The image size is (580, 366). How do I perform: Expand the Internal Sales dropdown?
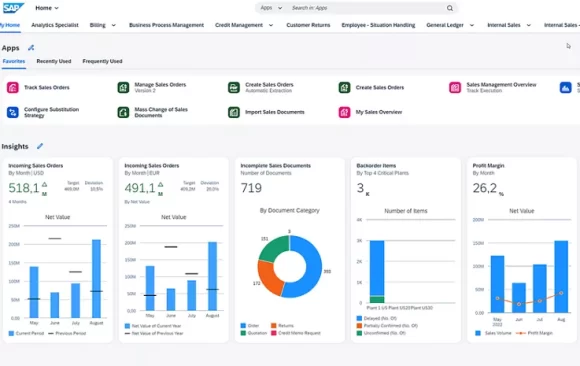(529, 25)
